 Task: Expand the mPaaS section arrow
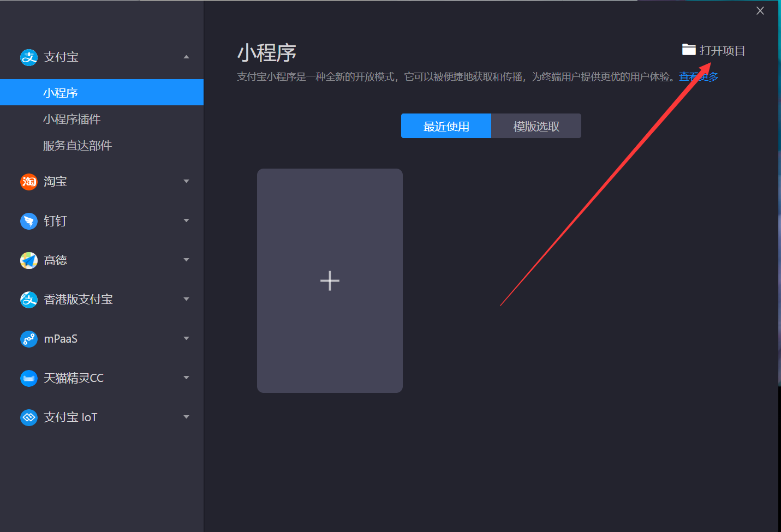coord(187,338)
